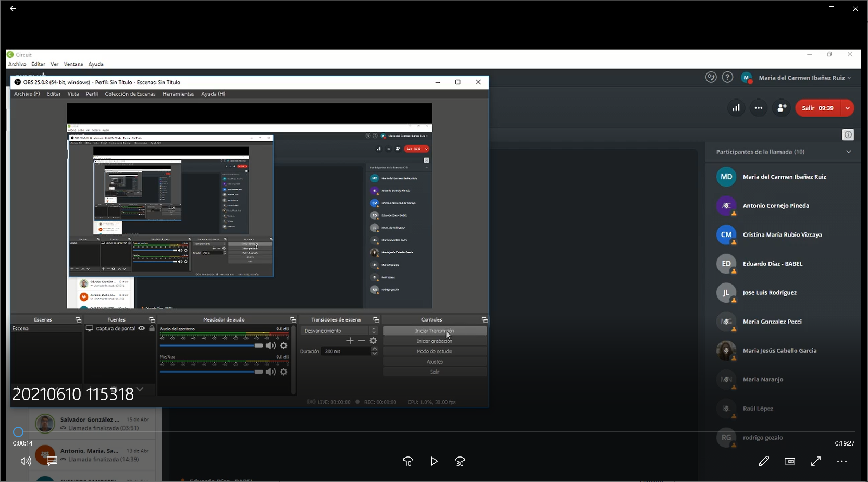
Task: Skip back 10 seconds
Action: (407, 461)
